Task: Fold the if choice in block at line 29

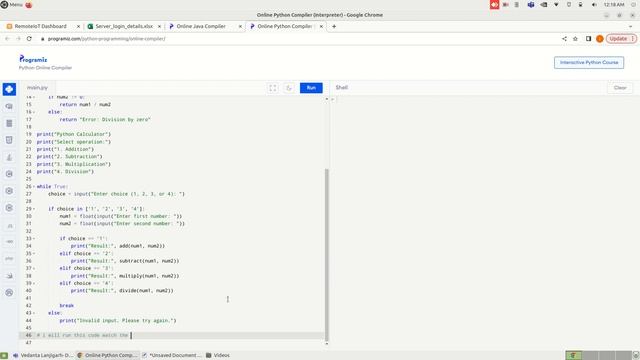Action: [x=34, y=209]
